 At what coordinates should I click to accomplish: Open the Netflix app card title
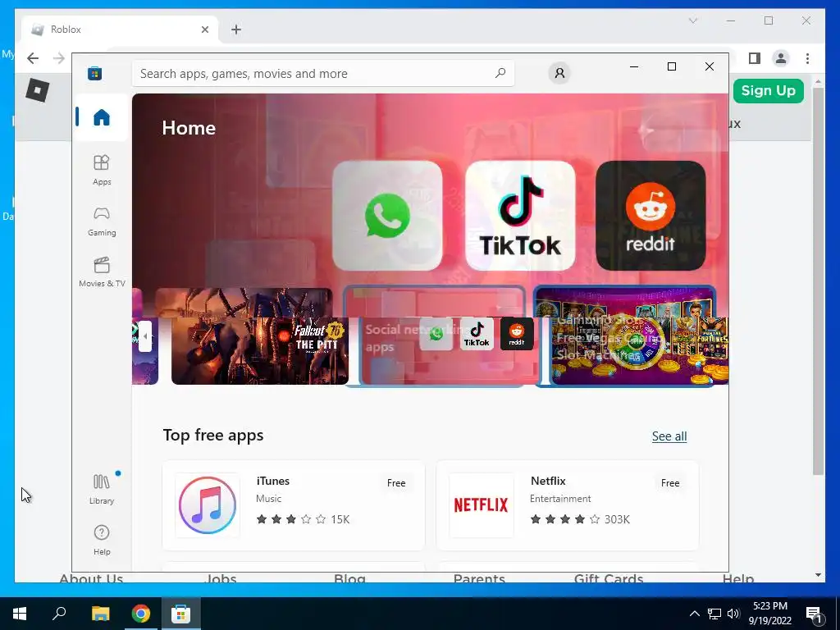pos(548,481)
